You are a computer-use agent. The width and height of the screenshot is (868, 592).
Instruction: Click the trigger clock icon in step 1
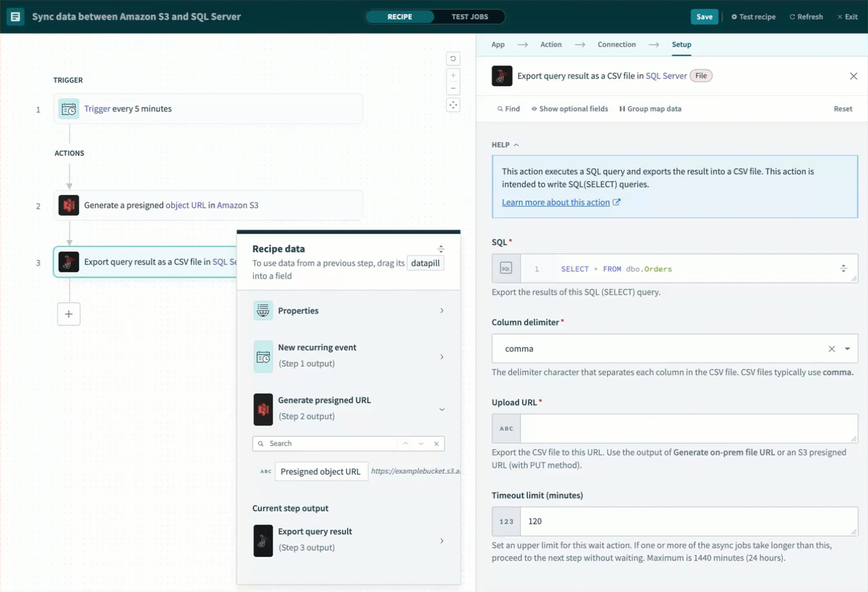click(x=69, y=109)
